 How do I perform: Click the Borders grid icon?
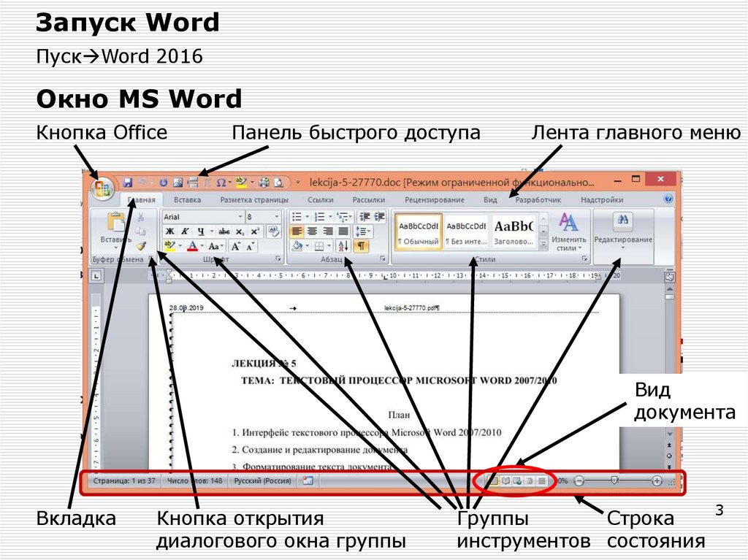click(x=320, y=246)
